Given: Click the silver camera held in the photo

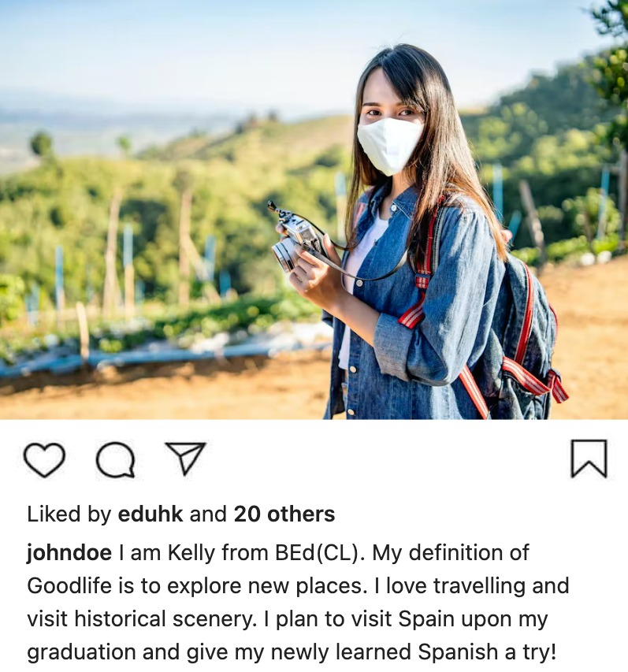Looking at the screenshot, I should pos(295,242).
